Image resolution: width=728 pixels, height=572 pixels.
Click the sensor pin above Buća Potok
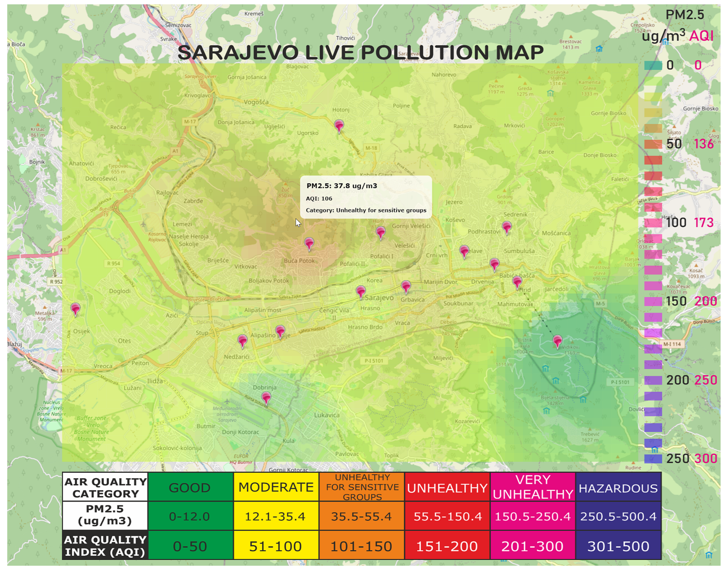pos(309,243)
